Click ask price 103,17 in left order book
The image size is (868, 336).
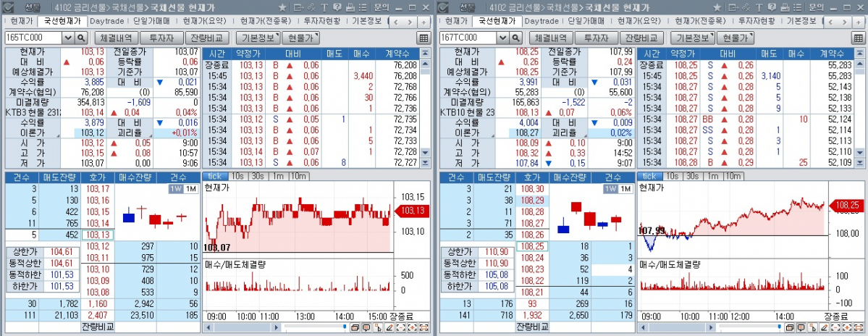(98, 189)
